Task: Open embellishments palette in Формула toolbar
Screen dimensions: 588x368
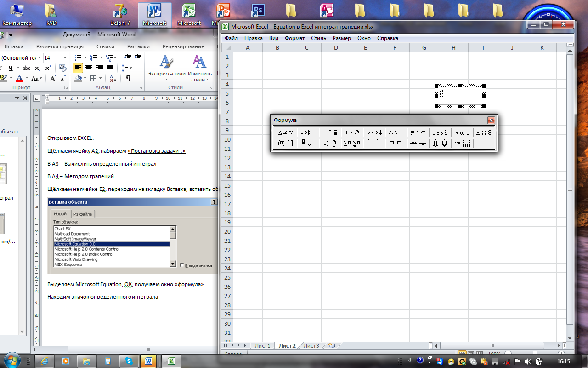Action: click(x=330, y=132)
